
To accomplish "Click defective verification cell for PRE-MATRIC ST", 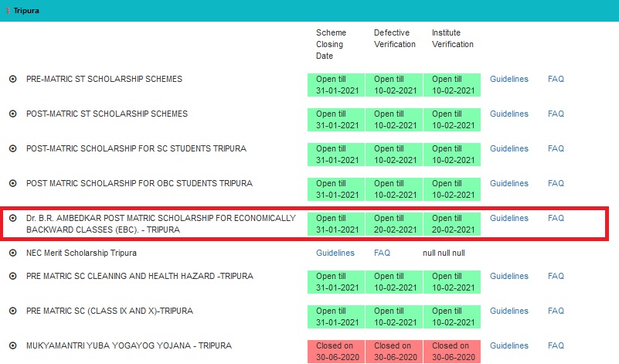I will [x=394, y=85].
